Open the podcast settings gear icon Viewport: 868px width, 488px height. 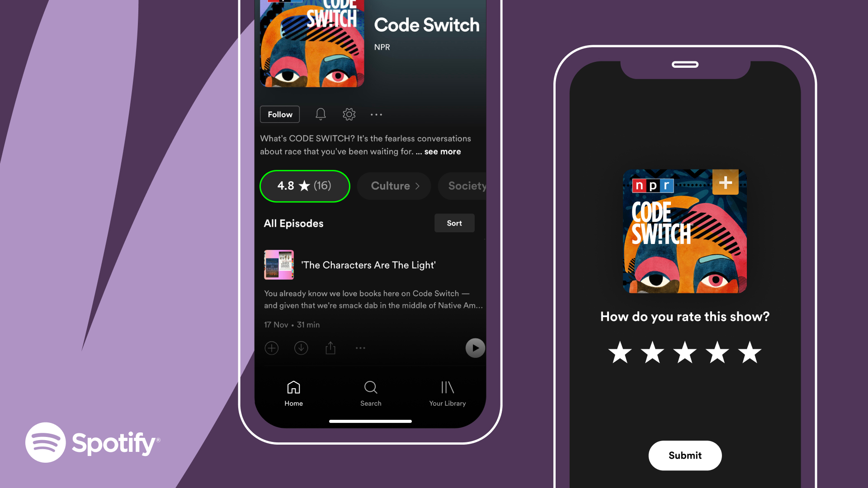pyautogui.click(x=348, y=114)
